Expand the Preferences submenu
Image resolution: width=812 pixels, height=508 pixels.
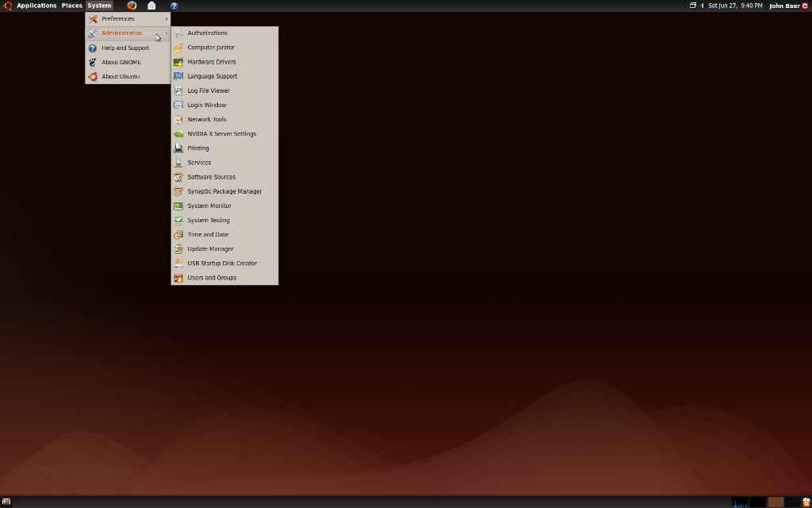pyautogui.click(x=128, y=19)
